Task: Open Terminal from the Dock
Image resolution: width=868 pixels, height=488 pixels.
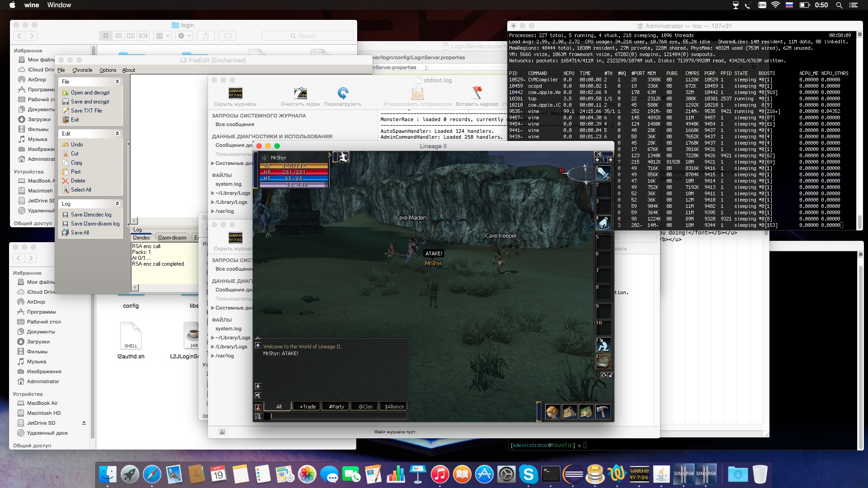Action: coord(551,474)
